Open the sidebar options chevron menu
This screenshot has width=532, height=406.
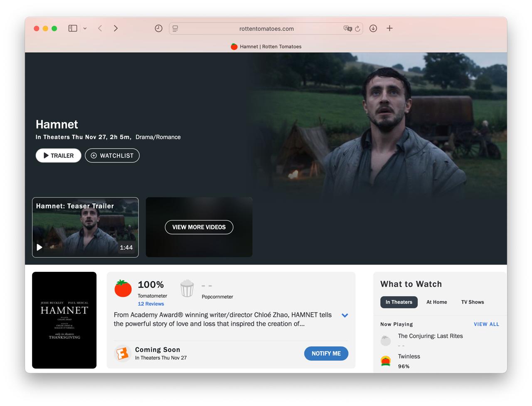(85, 28)
